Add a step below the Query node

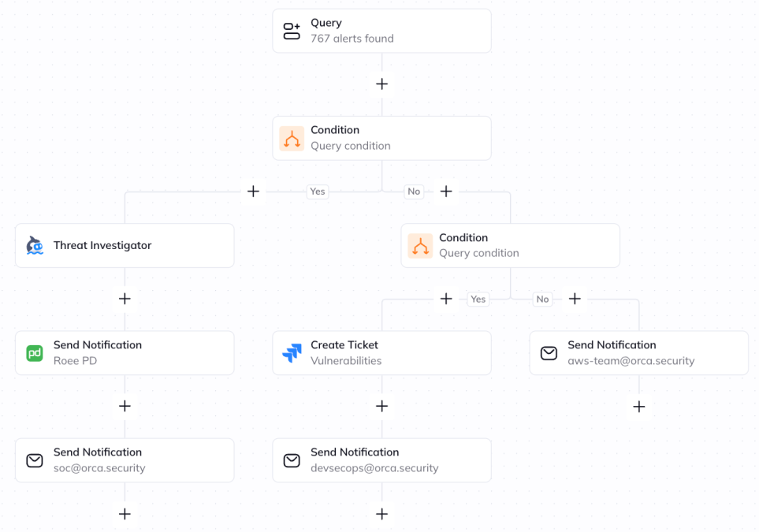click(382, 84)
